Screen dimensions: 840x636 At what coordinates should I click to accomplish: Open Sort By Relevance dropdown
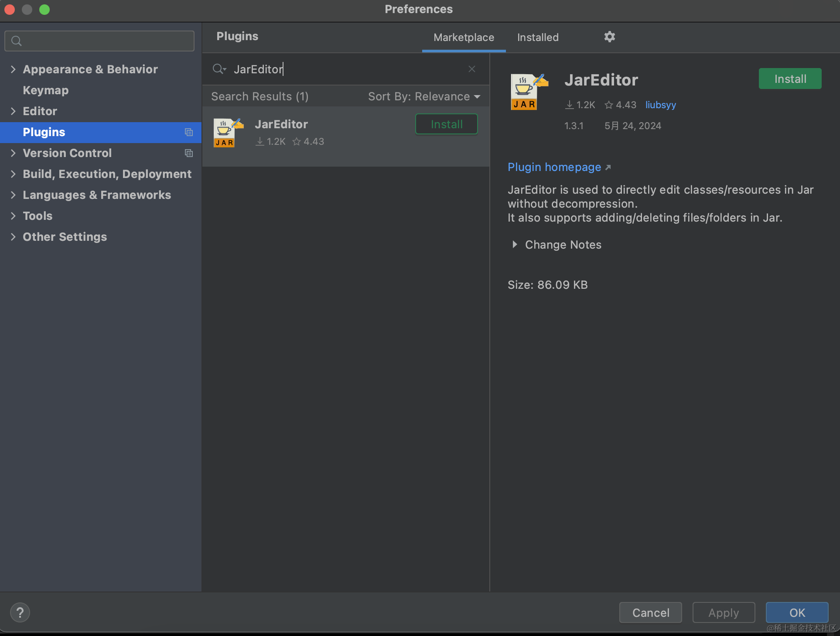(x=425, y=96)
